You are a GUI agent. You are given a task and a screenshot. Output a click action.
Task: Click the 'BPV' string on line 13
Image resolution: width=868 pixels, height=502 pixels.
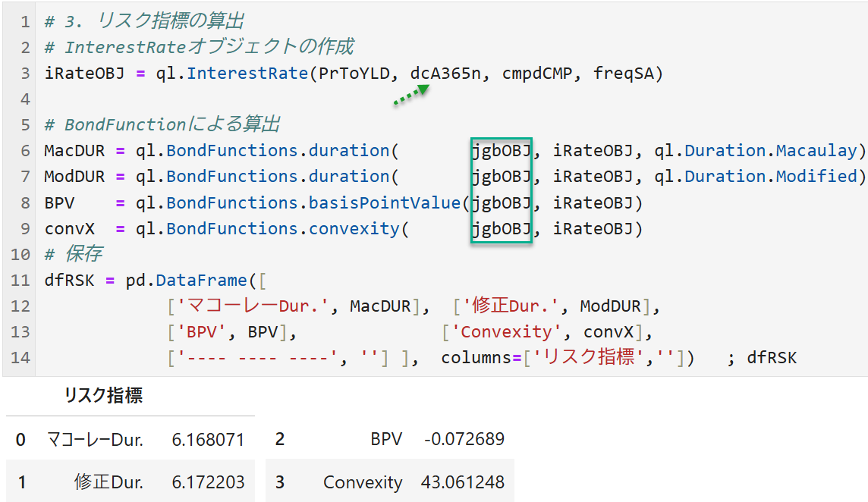click(202, 331)
